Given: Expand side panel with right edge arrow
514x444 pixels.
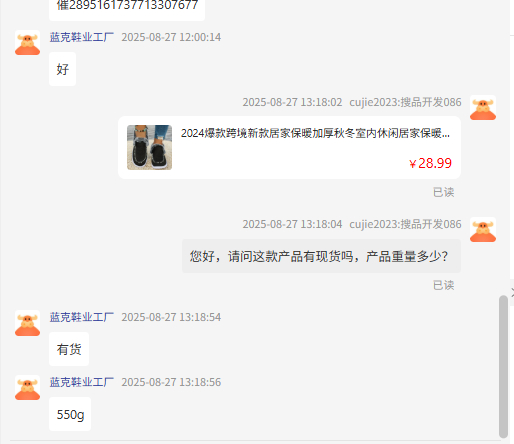Looking at the screenshot, I should 512,293.
